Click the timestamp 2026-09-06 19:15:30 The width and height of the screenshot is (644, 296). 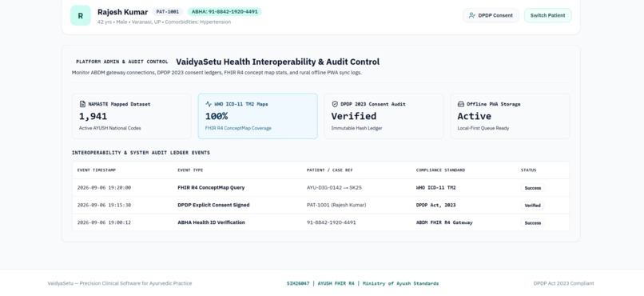(x=104, y=205)
